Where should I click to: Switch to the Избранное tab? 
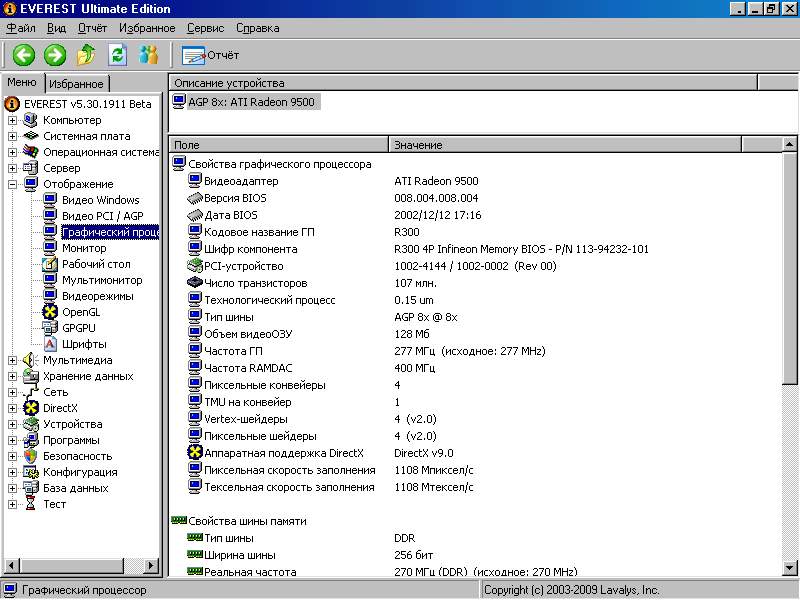coord(76,84)
